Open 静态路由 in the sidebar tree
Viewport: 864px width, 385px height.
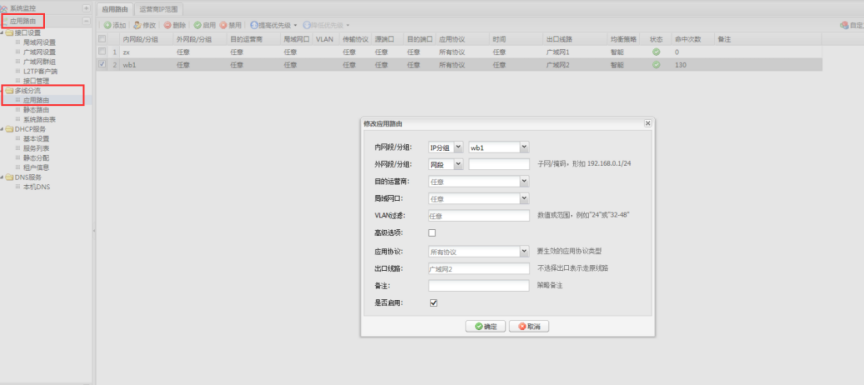36,110
